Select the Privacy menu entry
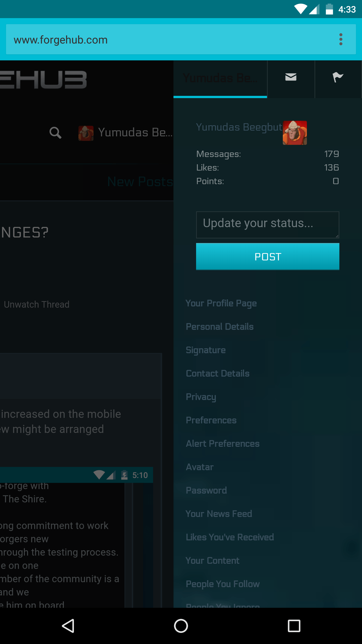This screenshot has width=362, height=644. click(x=201, y=397)
